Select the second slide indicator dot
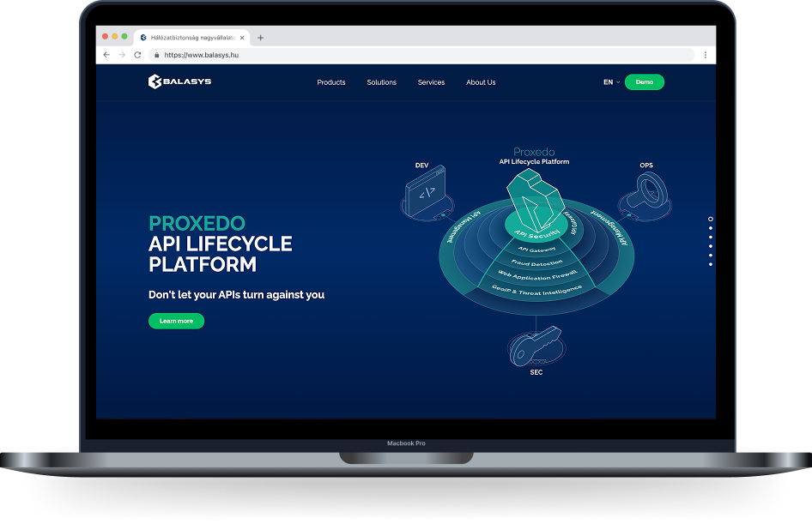The height and width of the screenshot is (524, 812). (711, 228)
